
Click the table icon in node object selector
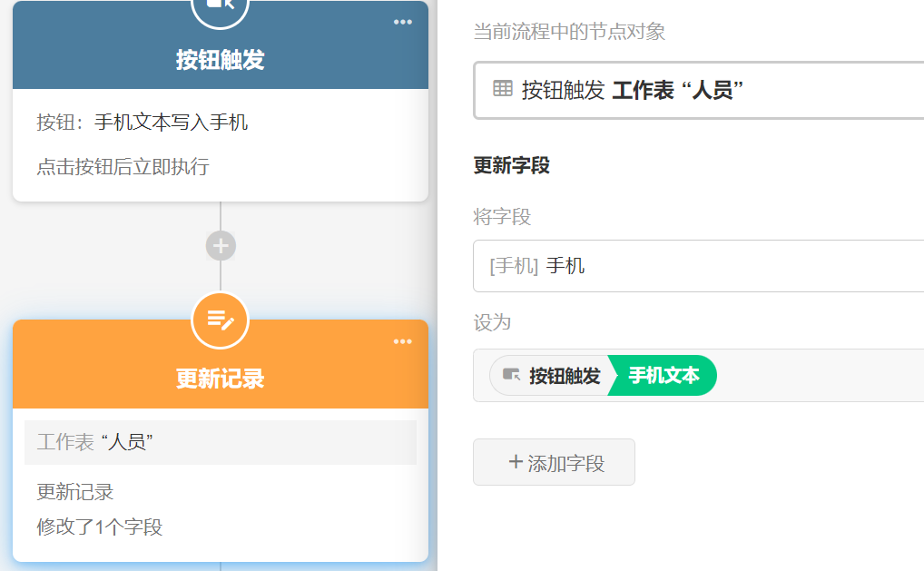503,89
